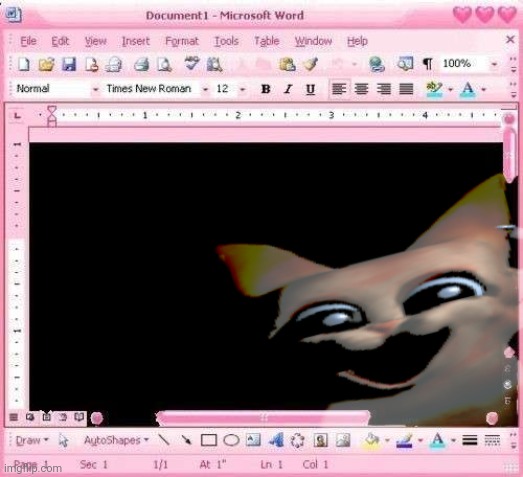Align text to the right
523x477 pixels.
(384, 89)
